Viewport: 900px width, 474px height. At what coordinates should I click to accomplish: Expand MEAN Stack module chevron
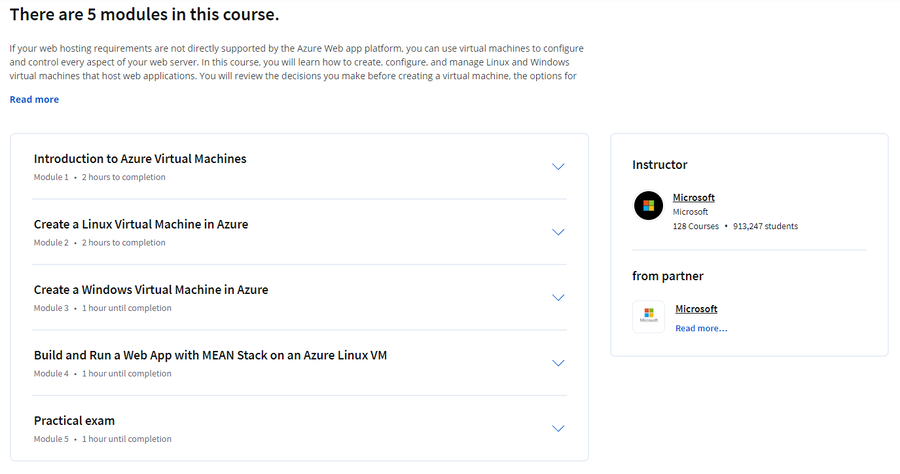[558, 363]
